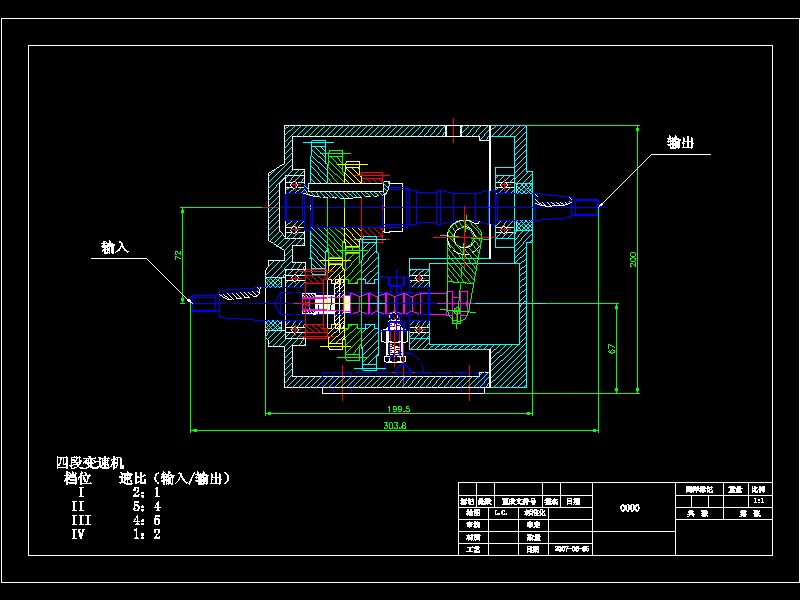The height and width of the screenshot is (600, 800).
Task: Select the 200 height dimension text
Action: [633, 259]
